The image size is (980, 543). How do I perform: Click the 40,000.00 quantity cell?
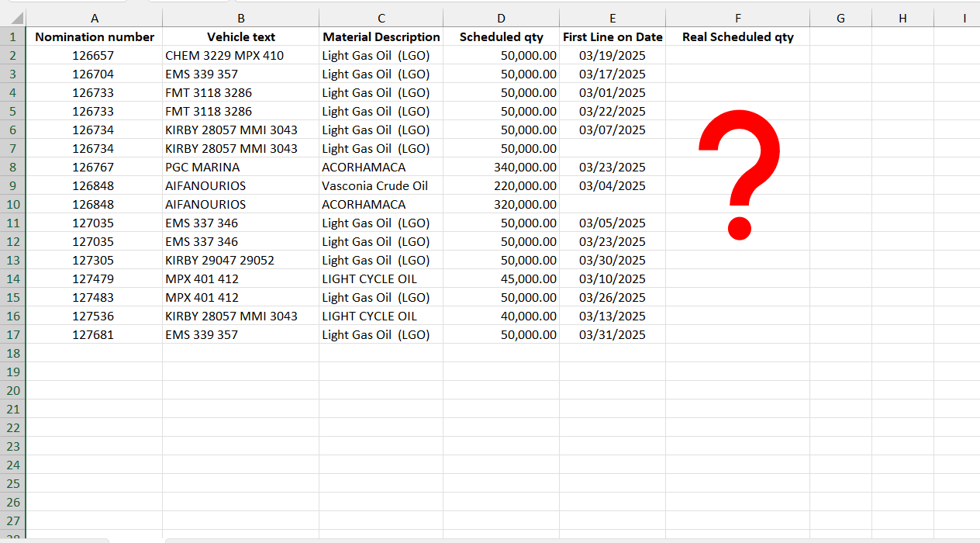point(502,316)
